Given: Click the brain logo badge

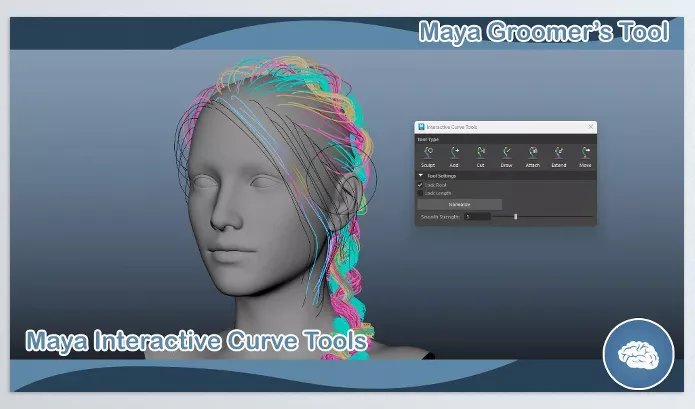Looking at the screenshot, I should point(639,354).
